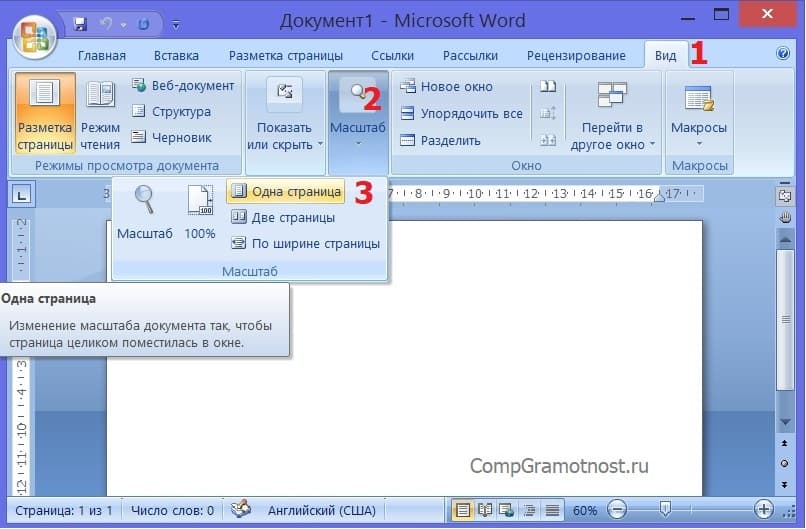Choose Одна страница zoom option
806x529 pixels.
pos(286,191)
